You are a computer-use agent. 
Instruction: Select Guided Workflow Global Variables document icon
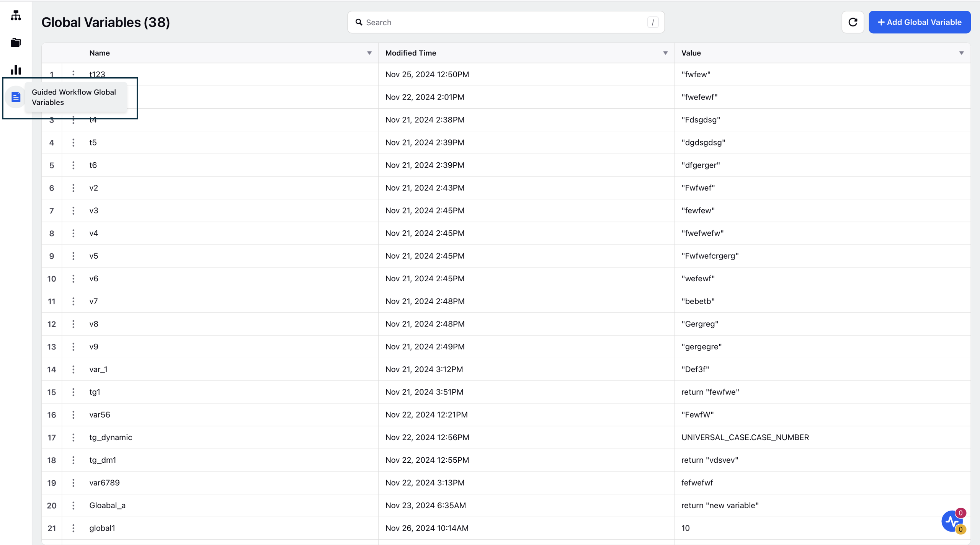point(16,97)
